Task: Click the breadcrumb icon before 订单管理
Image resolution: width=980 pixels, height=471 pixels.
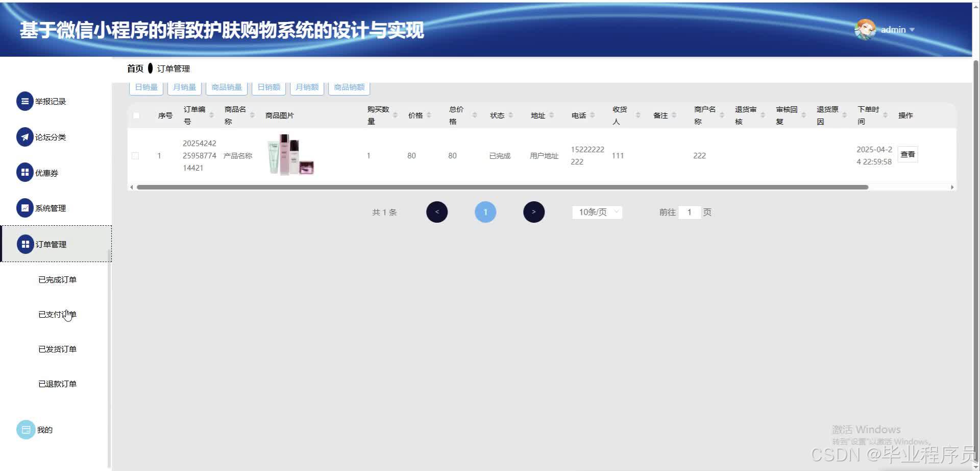Action: (150, 68)
